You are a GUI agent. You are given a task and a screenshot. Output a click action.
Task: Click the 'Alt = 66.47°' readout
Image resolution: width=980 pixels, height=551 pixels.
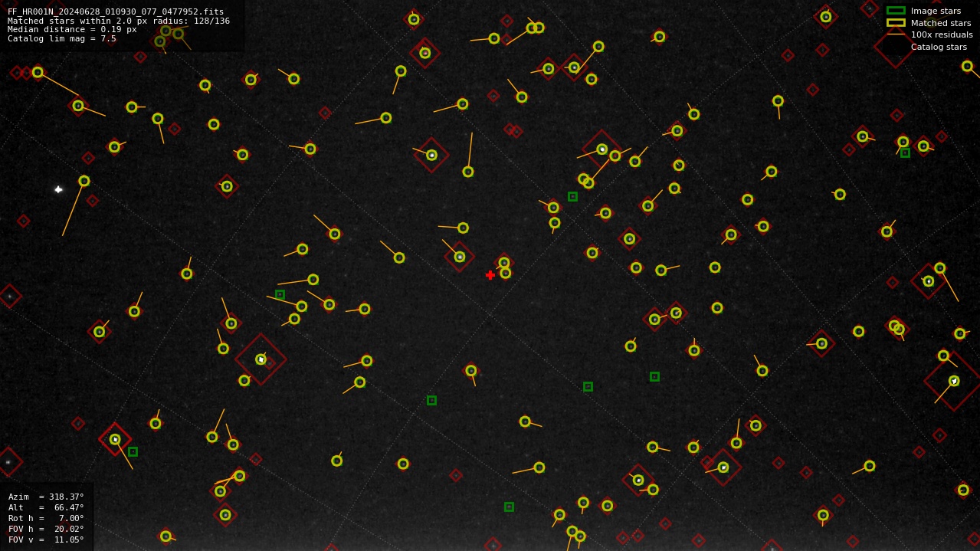point(46,507)
